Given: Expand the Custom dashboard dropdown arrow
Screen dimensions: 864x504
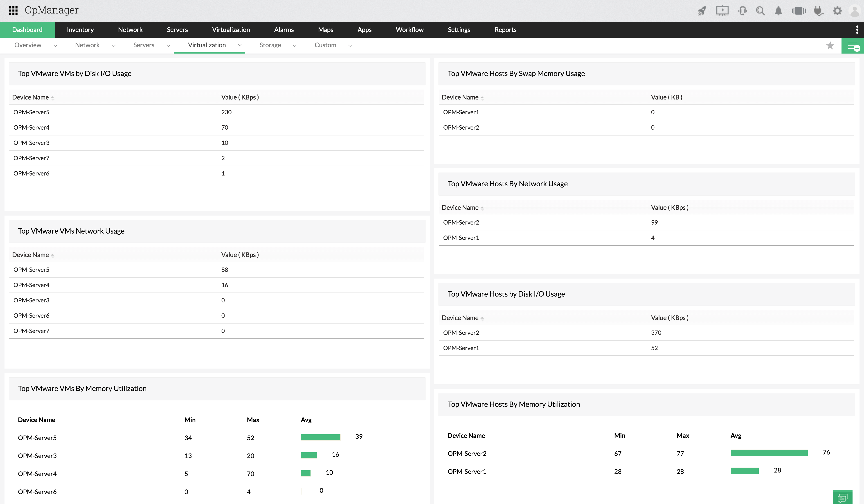Looking at the screenshot, I should click(350, 46).
